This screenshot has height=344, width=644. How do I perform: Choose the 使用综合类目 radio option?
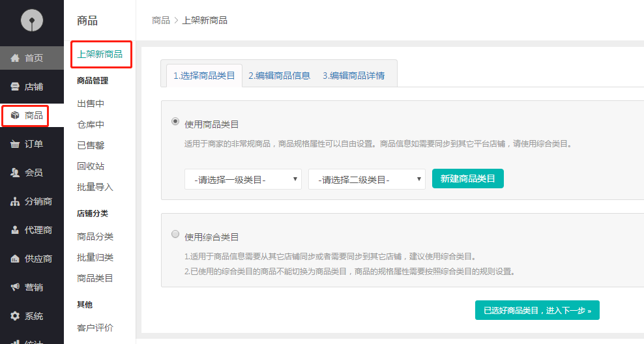175,234
